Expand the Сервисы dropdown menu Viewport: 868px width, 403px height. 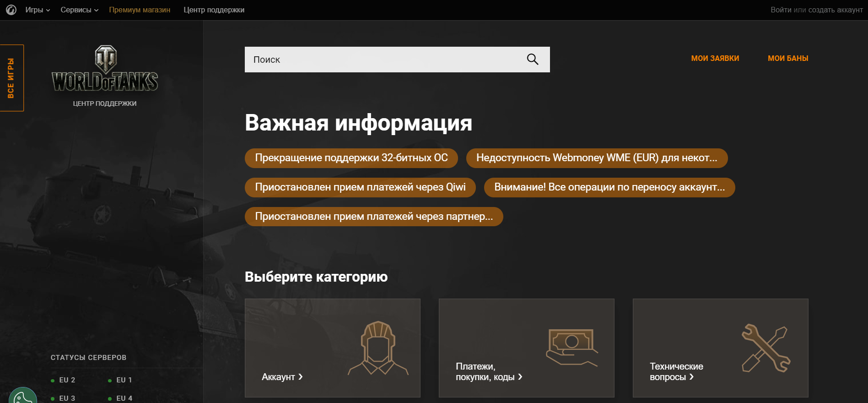coord(80,10)
